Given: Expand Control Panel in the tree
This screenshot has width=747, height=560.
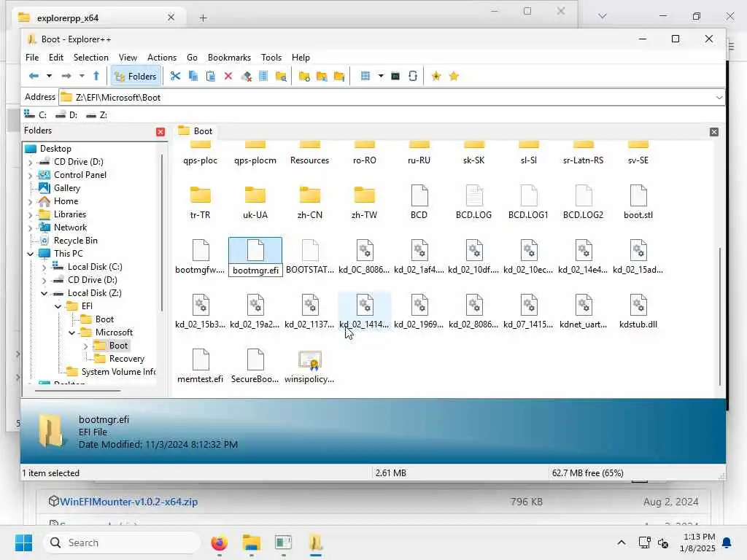Looking at the screenshot, I should click(31, 175).
